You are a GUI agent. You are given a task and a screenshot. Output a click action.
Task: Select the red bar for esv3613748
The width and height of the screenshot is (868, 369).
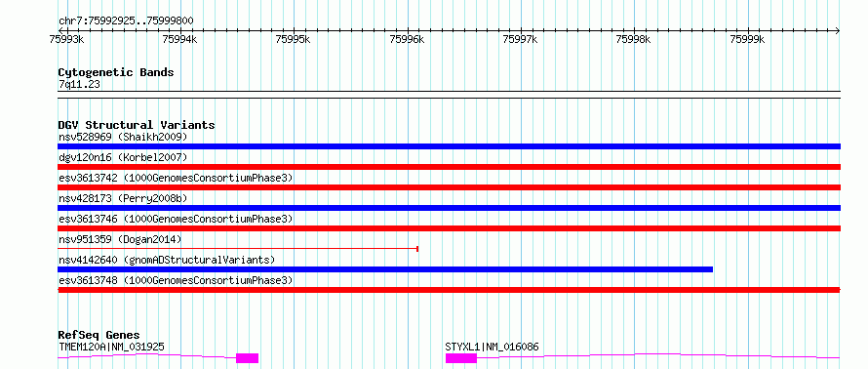[x=449, y=290]
